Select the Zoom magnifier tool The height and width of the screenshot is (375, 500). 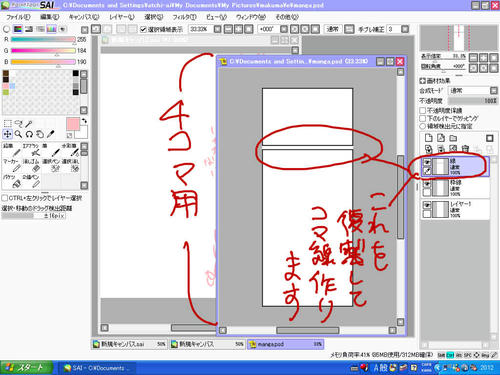pos(18,134)
